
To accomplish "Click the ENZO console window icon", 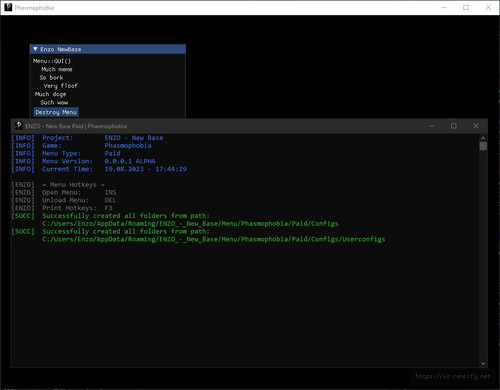I will point(19,126).
